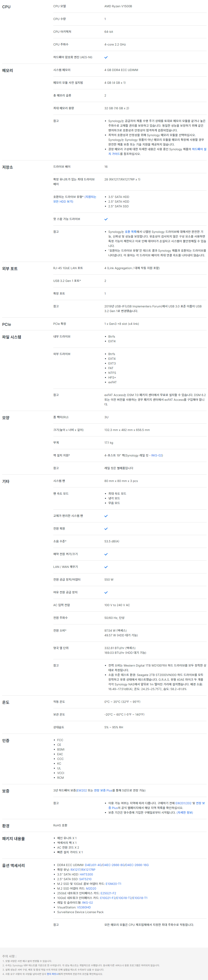Open RKS-02 link in rack support row
Image resolution: width=208 pixels, height=980 pixels.
(157, 455)
